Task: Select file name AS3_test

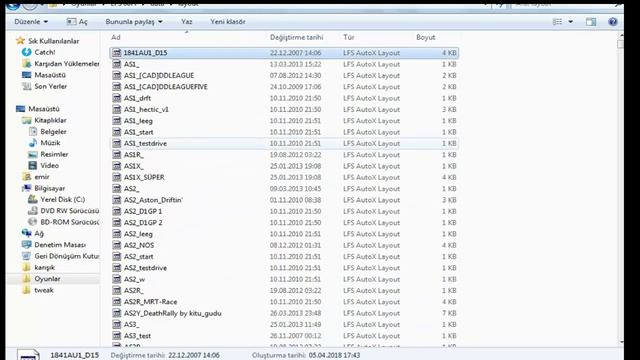Action: click(x=137, y=336)
